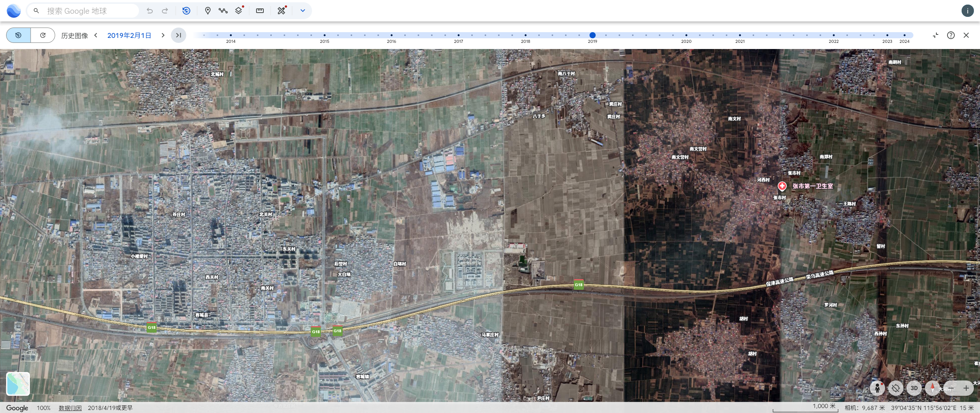The width and height of the screenshot is (980, 413).
Task: Click the 数据归因 attribution link
Action: point(70,408)
